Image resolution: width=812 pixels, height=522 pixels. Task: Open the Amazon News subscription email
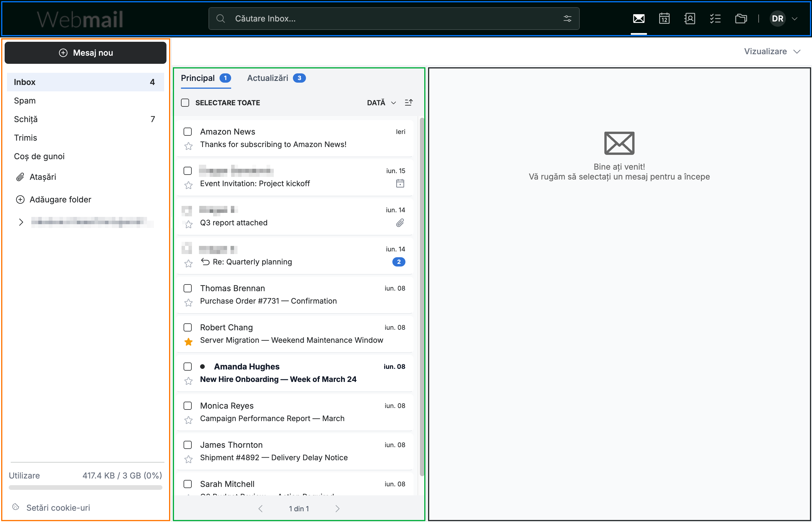[295, 138]
